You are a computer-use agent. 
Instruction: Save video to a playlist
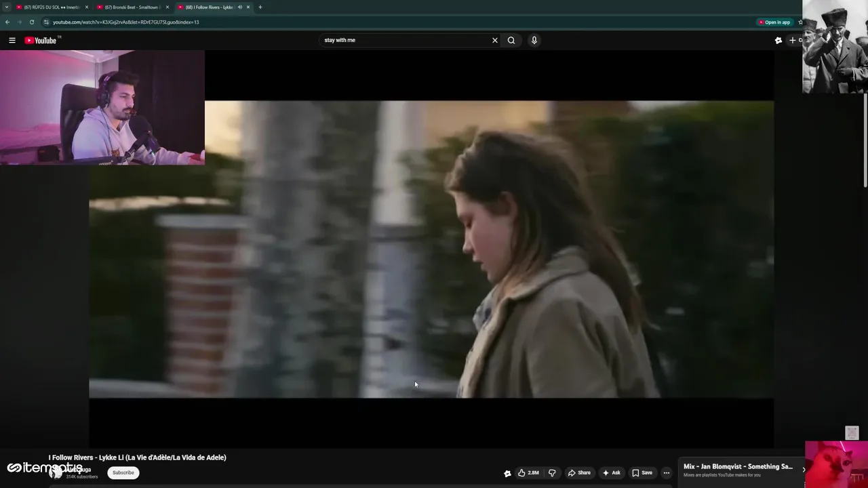(x=642, y=472)
